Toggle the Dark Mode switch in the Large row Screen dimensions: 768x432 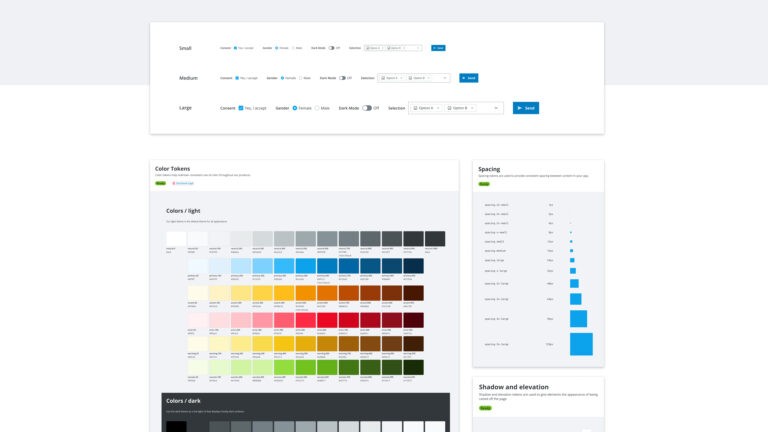(x=367, y=108)
